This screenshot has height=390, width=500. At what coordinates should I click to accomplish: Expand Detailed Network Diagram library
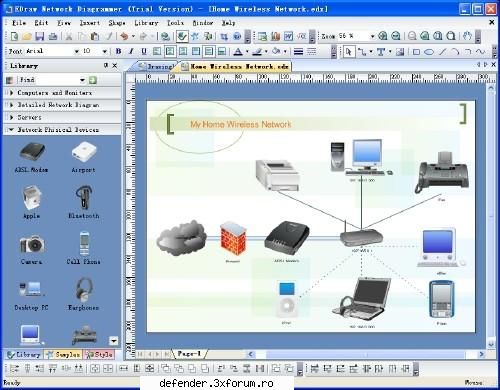click(62, 105)
